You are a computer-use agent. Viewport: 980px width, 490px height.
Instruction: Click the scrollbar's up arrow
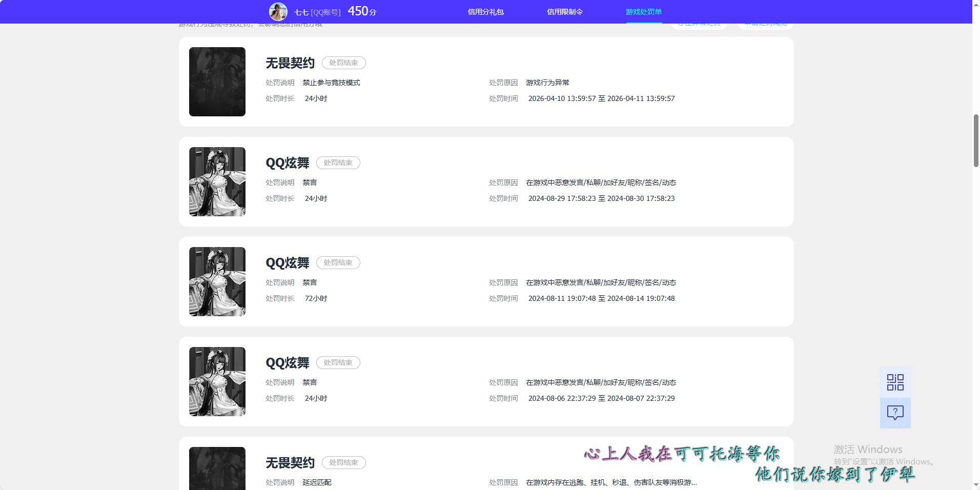(x=976, y=4)
